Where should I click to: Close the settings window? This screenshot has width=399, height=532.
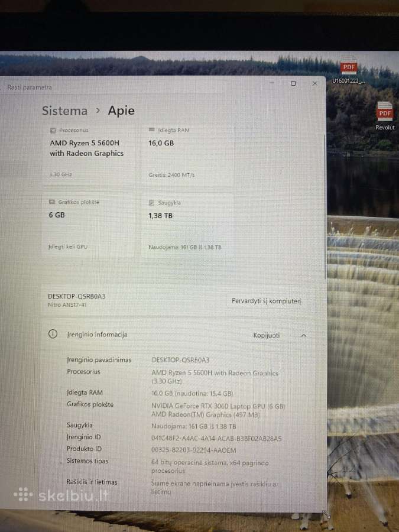point(314,83)
